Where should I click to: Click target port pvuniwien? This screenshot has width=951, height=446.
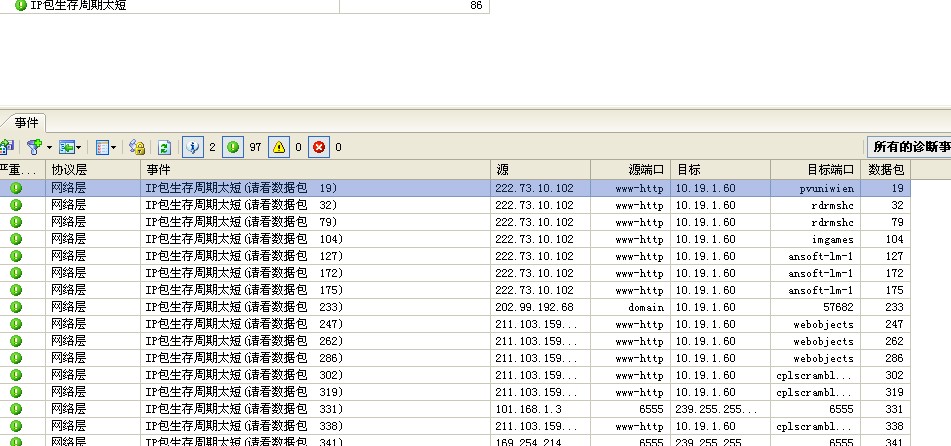(826, 188)
